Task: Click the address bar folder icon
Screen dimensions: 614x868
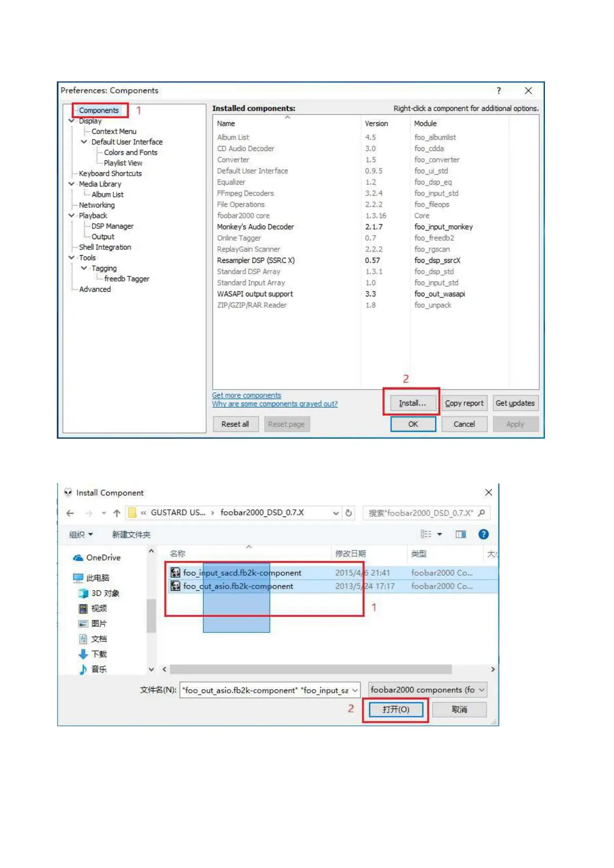Action: [132, 513]
